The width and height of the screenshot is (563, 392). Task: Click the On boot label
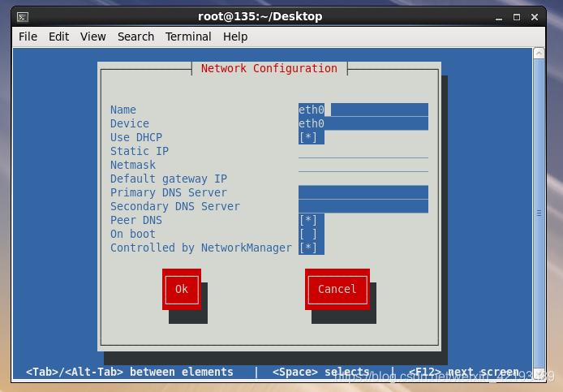point(133,234)
